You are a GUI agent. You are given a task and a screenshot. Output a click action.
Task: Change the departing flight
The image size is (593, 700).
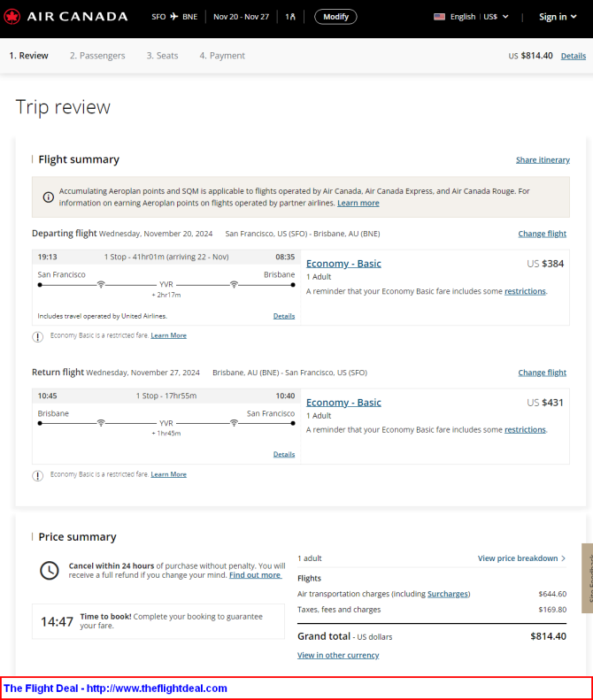[x=542, y=234]
